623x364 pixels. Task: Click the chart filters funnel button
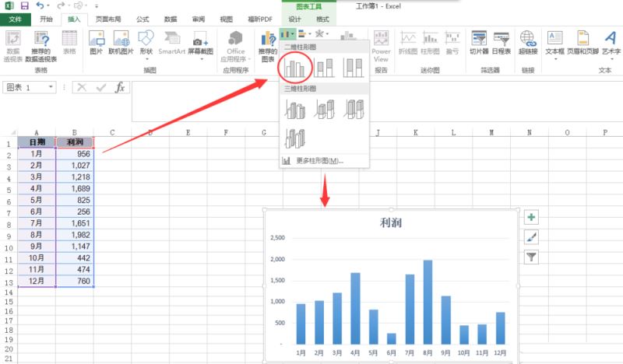click(x=531, y=257)
